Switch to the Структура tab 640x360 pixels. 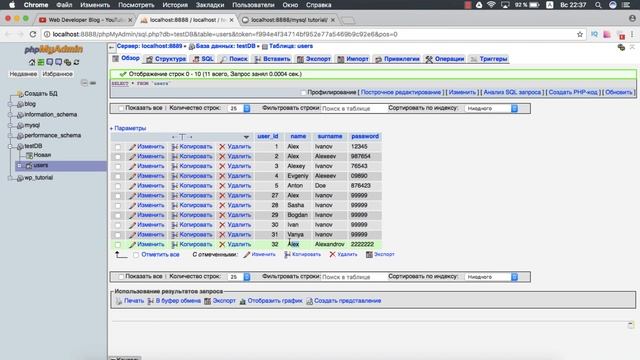click(x=166, y=59)
